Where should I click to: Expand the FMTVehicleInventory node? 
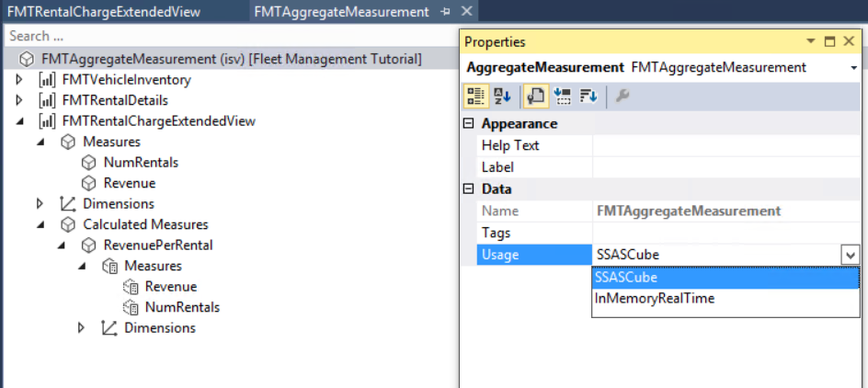coord(20,80)
